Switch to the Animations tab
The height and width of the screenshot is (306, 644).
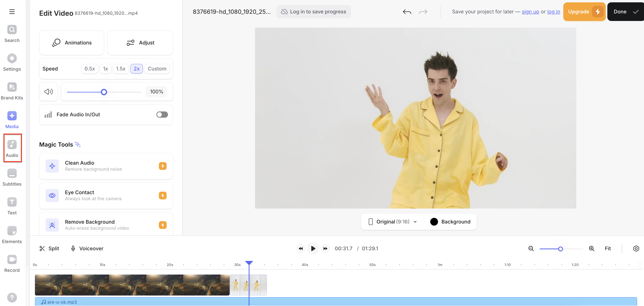72,43
